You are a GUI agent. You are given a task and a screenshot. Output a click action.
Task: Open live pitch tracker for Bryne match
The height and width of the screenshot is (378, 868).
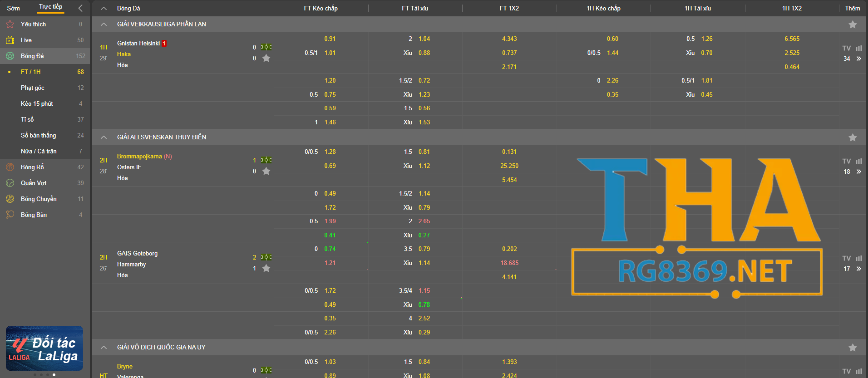coord(266,370)
